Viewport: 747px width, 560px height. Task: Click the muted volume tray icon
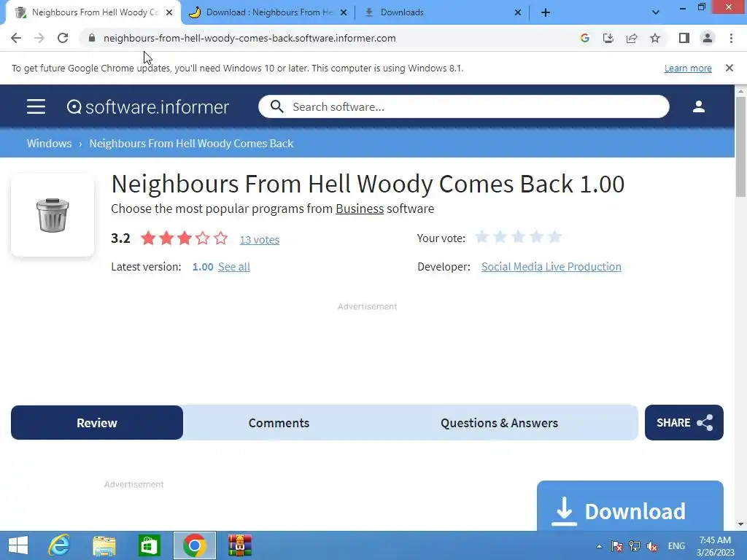coord(652,546)
